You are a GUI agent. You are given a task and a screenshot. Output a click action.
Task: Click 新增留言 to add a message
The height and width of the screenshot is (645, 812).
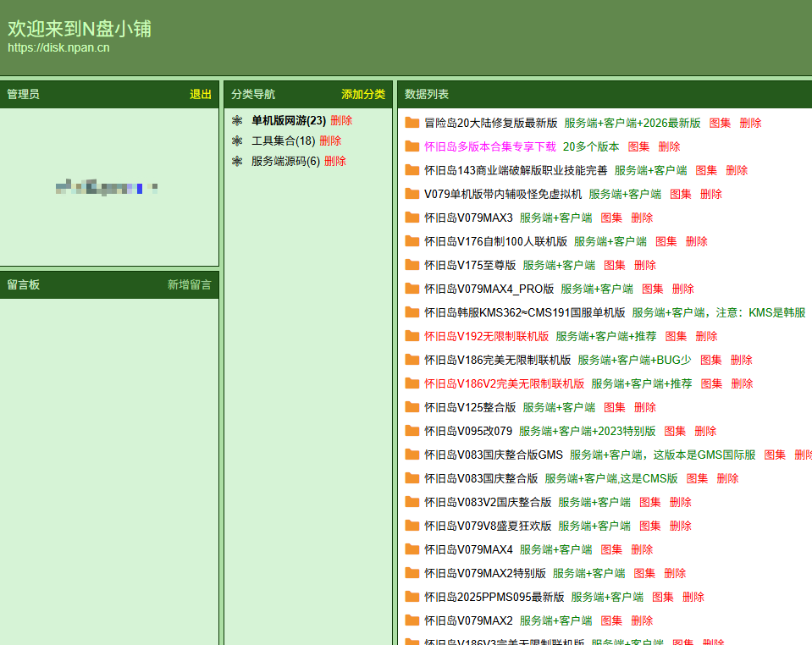[190, 284]
